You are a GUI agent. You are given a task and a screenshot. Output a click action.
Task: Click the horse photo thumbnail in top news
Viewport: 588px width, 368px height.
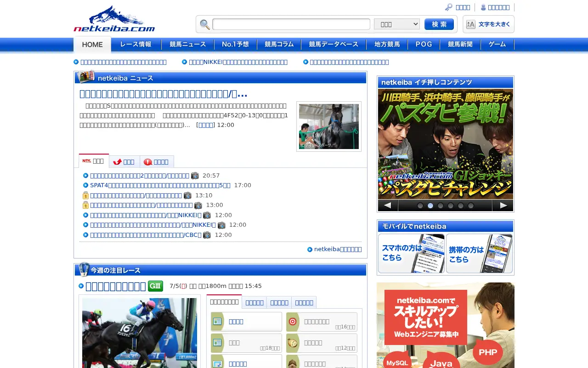[x=329, y=126]
